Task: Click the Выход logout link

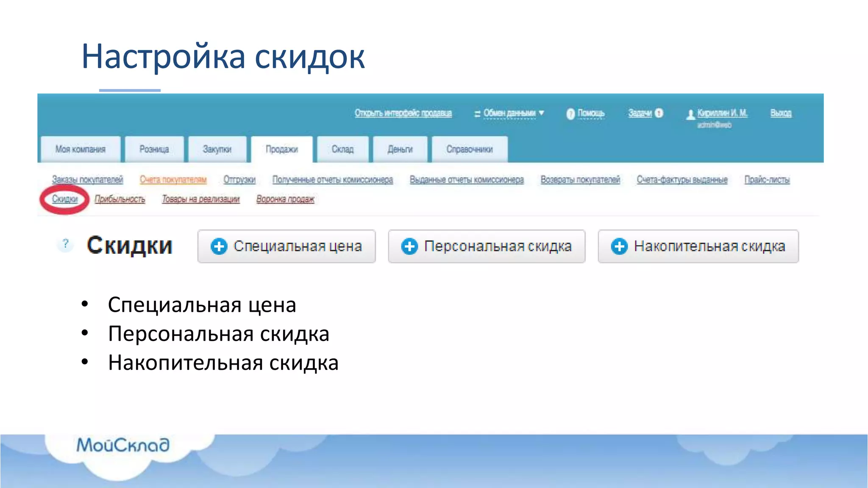Action: click(781, 113)
